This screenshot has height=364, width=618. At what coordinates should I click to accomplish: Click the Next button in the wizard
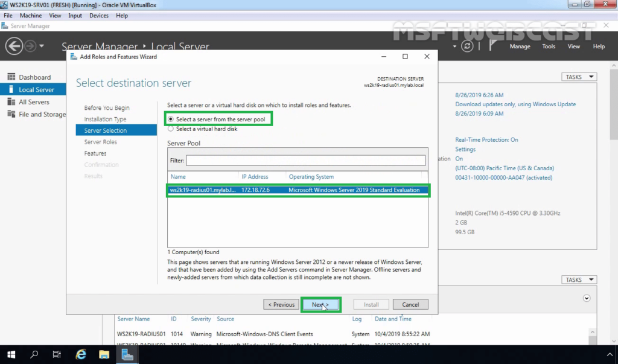[320, 304]
